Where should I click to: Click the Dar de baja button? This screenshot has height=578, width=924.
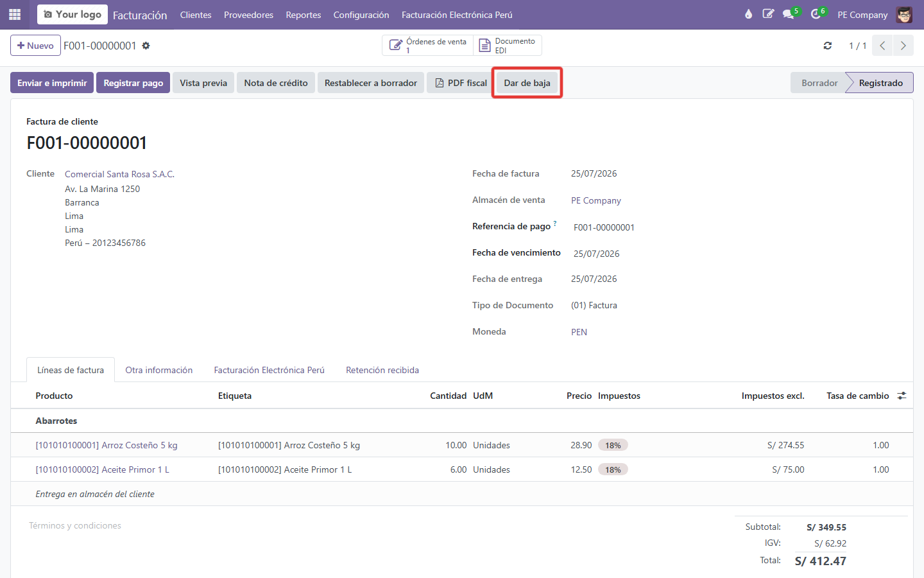click(527, 83)
